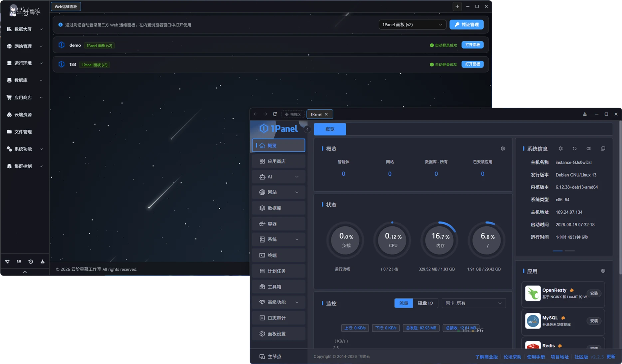Open the 论坛求助 footer link
622x364 pixels.
[512, 357]
